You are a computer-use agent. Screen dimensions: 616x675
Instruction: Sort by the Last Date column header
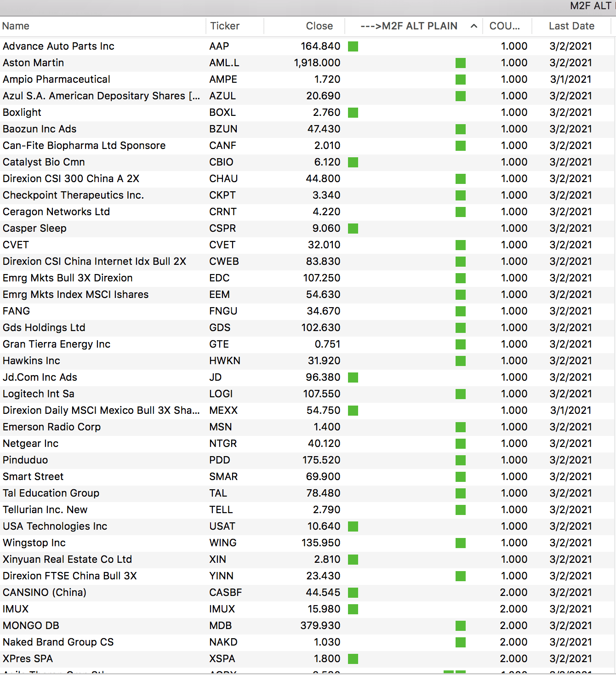(571, 26)
